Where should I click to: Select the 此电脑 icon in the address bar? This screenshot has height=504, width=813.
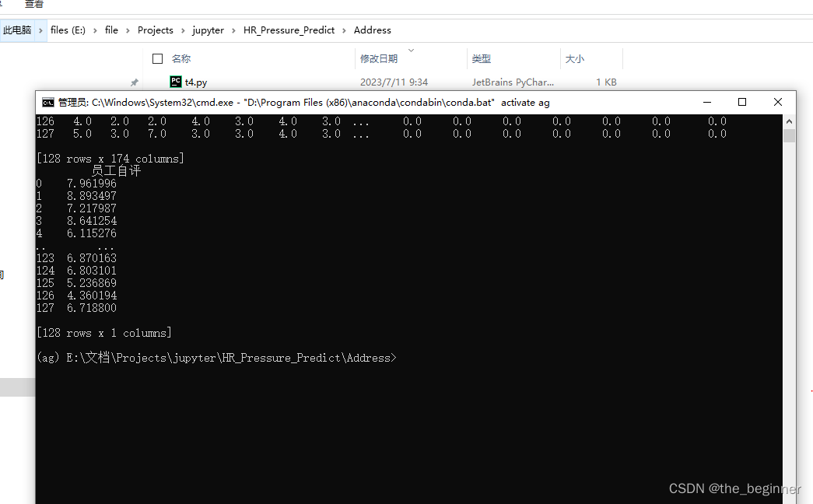click(17, 30)
